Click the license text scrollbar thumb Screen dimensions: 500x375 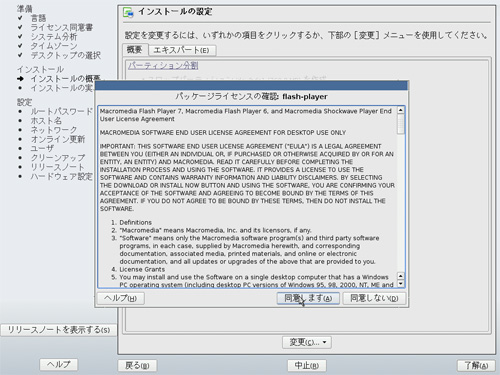click(401, 124)
